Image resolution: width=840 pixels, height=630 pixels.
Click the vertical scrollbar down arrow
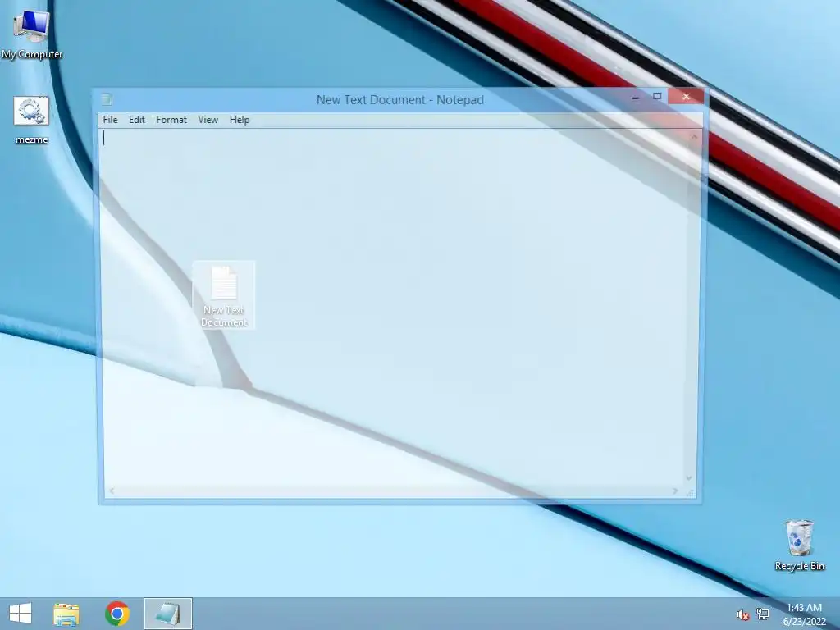tap(689, 478)
